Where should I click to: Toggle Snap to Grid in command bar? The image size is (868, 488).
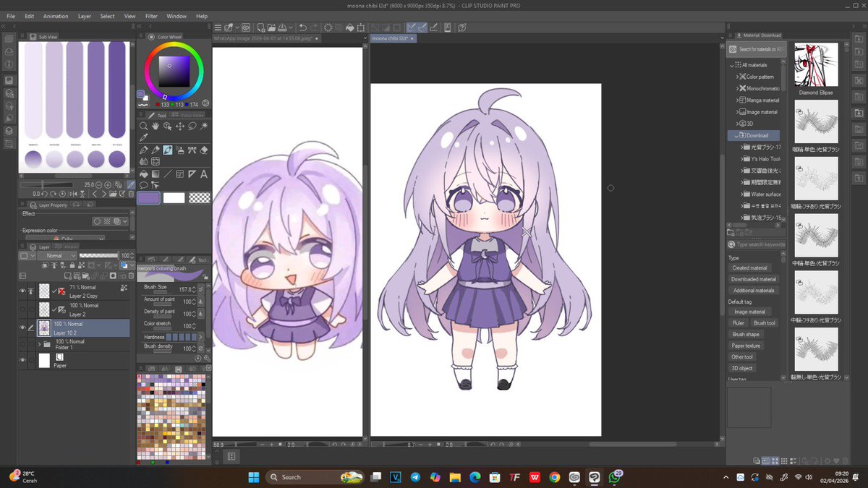click(x=434, y=27)
